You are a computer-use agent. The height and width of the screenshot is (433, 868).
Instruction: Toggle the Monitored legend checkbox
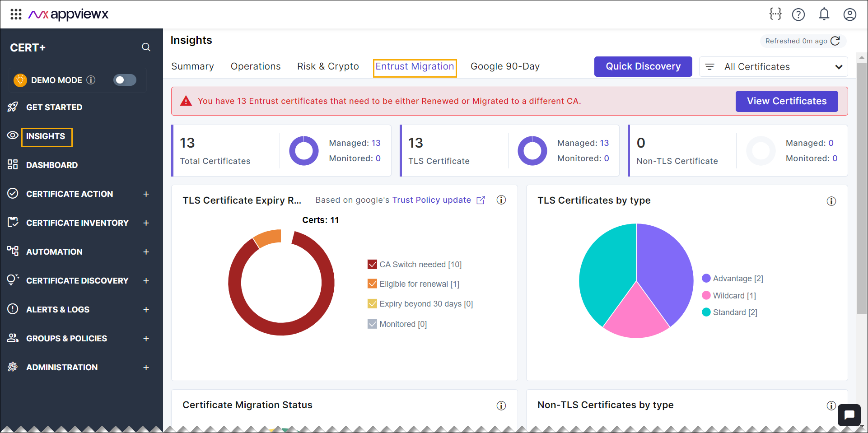pos(372,324)
